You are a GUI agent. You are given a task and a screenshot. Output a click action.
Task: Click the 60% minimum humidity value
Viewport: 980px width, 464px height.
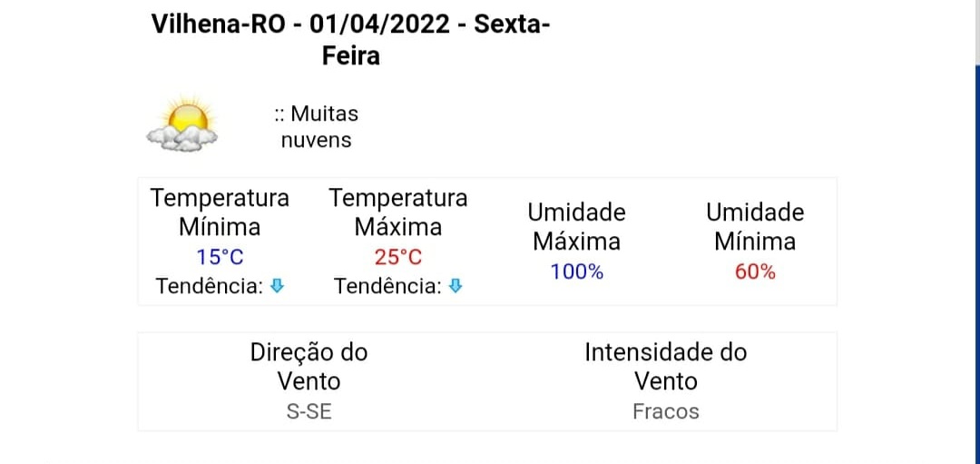[755, 272]
